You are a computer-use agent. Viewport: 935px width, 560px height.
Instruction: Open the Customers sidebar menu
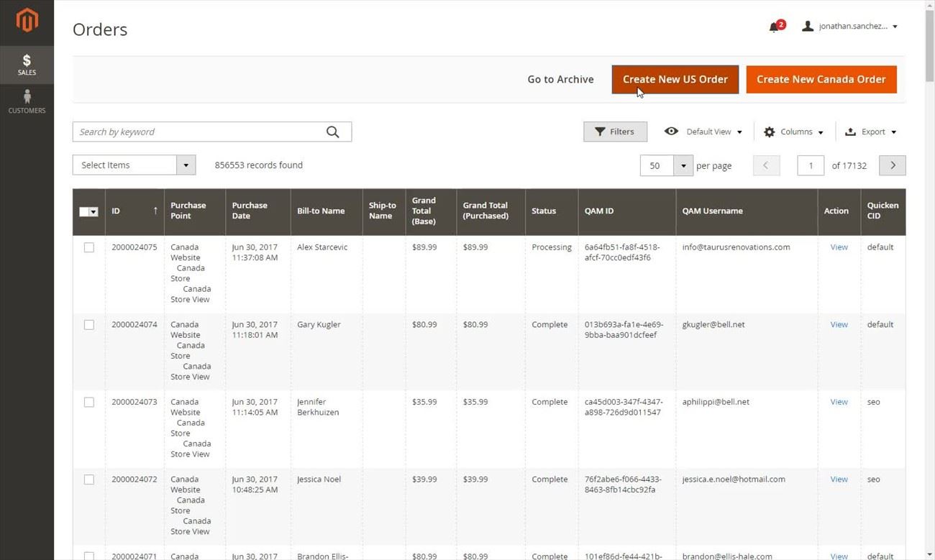27,102
